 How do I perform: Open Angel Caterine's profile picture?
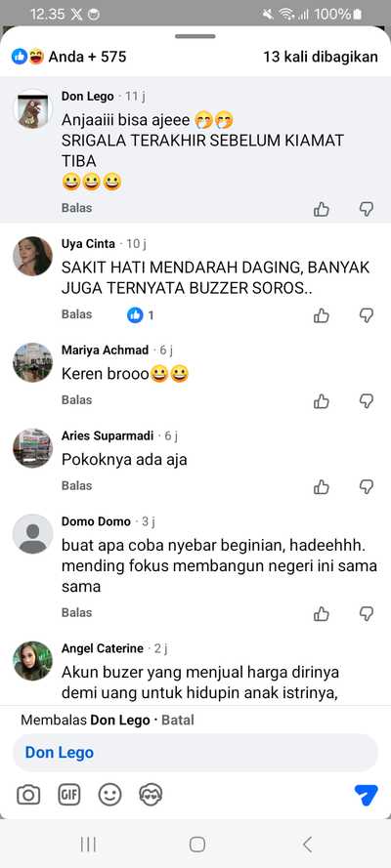point(32,661)
